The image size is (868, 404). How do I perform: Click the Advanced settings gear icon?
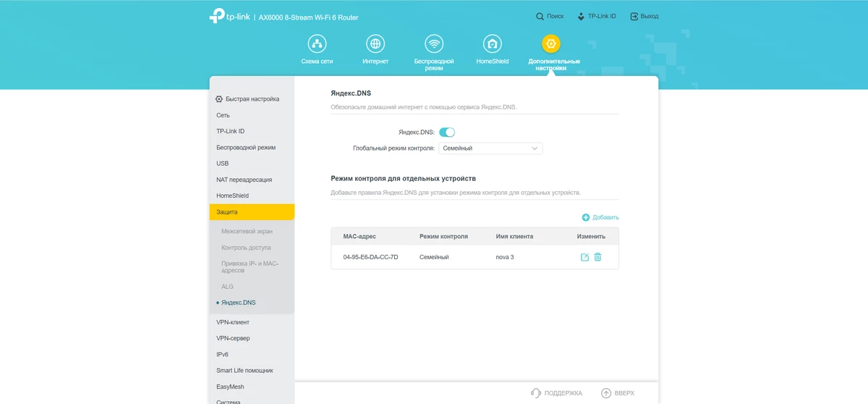pyautogui.click(x=551, y=44)
